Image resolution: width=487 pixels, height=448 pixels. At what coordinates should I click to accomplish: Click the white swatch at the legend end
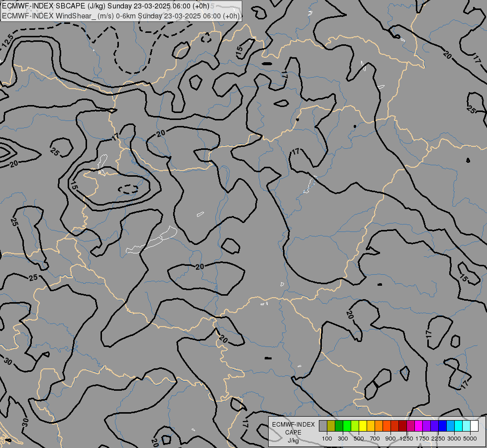point(474,426)
